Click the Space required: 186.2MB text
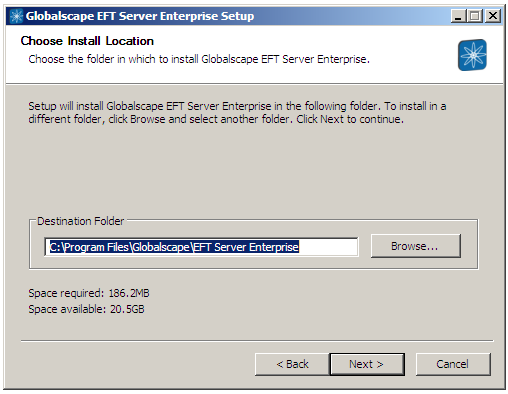The width and height of the screenshot is (508, 394). click(89, 293)
